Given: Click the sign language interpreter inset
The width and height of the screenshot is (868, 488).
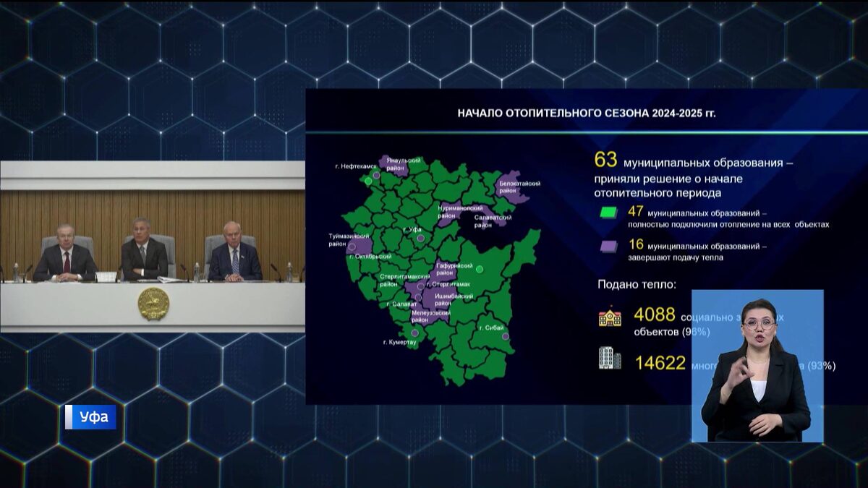Looking at the screenshot, I should tap(757, 366).
